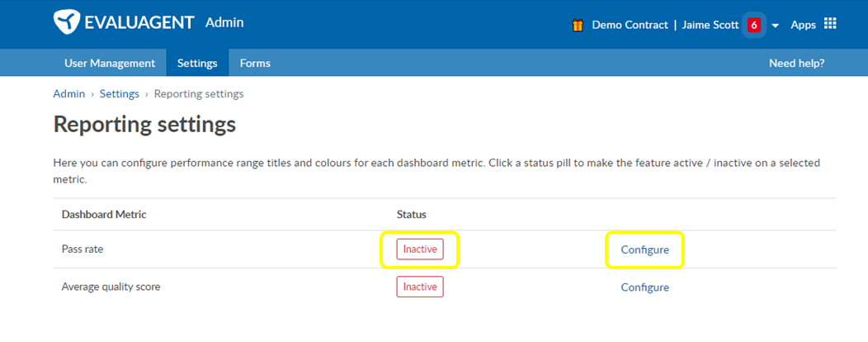Image resolution: width=868 pixels, height=342 pixels.
Task: Toggle the Average quality score Inactive pill
Action: pyautogui.click(x=420, y=287)
